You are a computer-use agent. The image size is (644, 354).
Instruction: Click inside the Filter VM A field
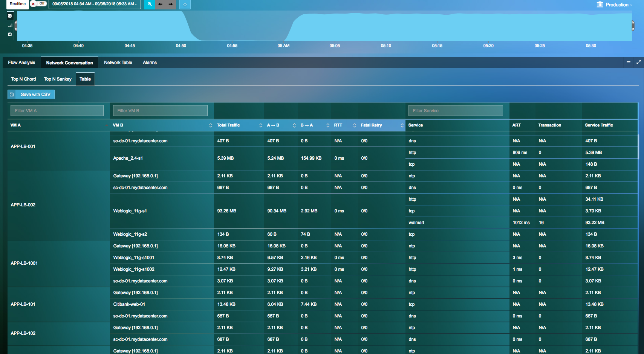coord(57,110)
